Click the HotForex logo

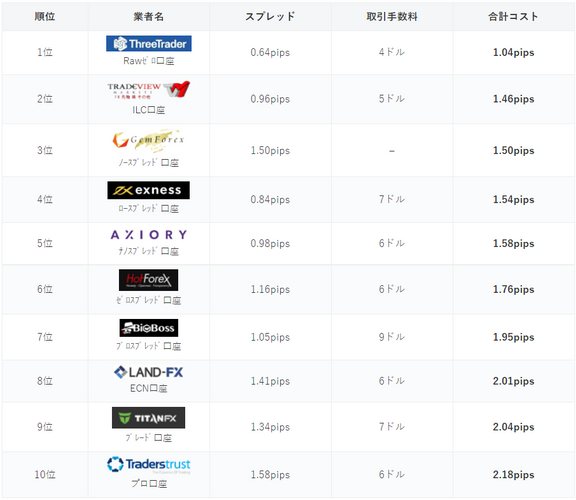(x=148, y=280)
